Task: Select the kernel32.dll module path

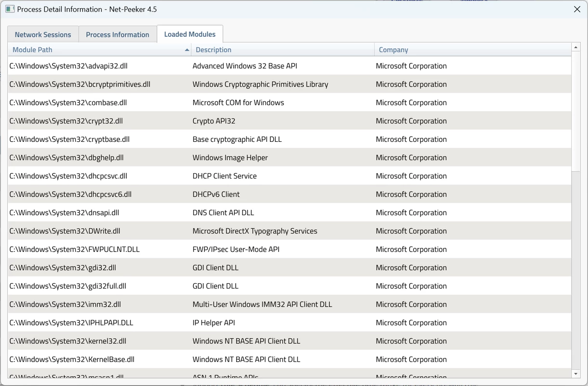Action: pyautogui.click(x=68, y=341)
